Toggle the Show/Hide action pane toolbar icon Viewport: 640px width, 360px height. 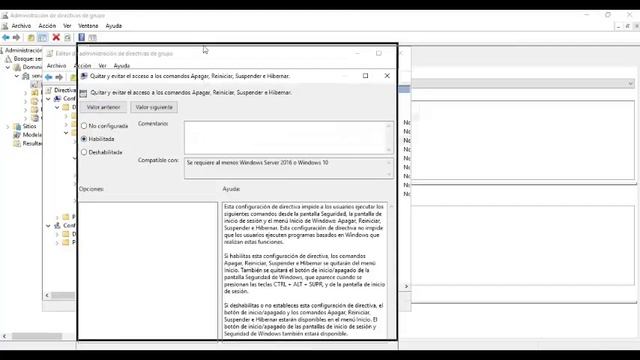(x=93, y=38)
